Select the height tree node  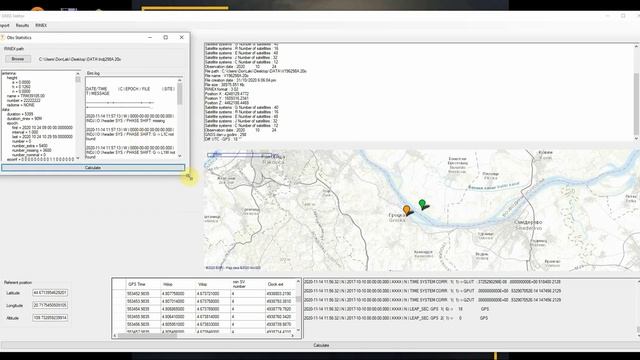(x=12, y=78)
